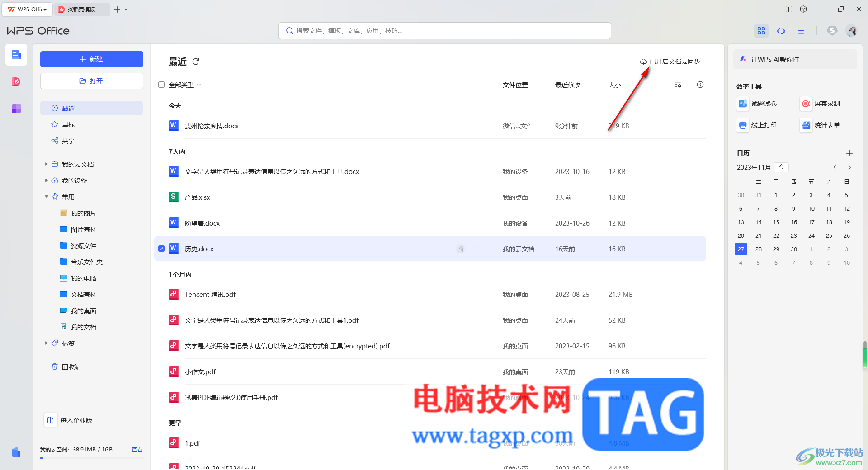Switch to the 找稻壳模板 tab
Viewport: 868px width, 470px height.
pyautogui.click(x=81, y=9)
